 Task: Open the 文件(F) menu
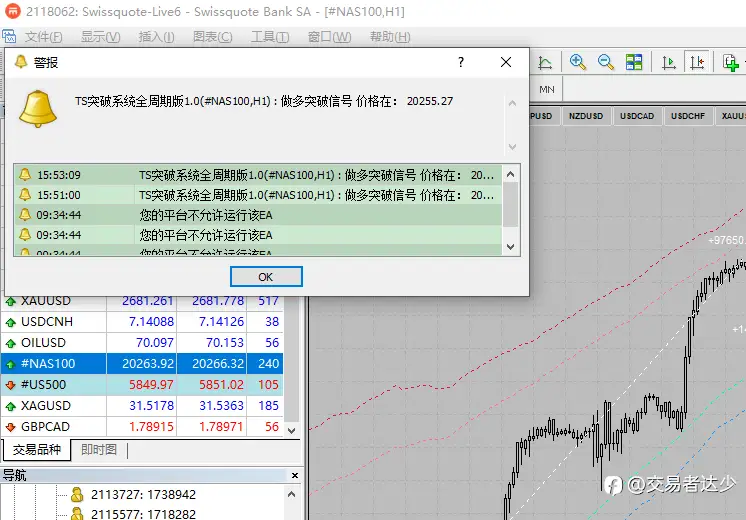coord(43,37)
